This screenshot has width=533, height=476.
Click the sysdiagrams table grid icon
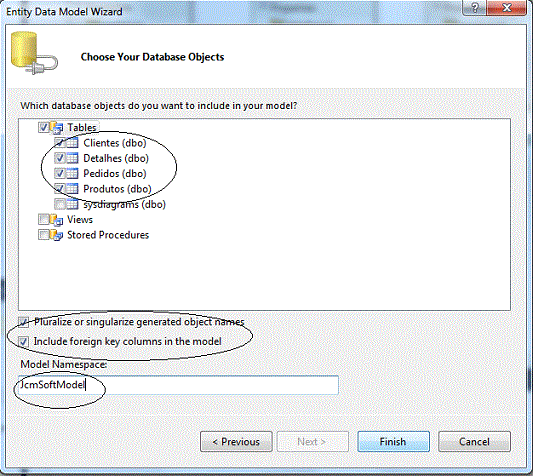tap(72, 204)
